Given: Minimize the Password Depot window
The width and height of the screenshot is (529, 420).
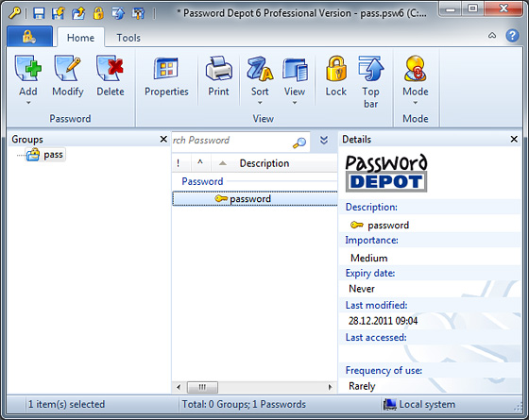Looking at the screenshot, I should click(451, 9).
